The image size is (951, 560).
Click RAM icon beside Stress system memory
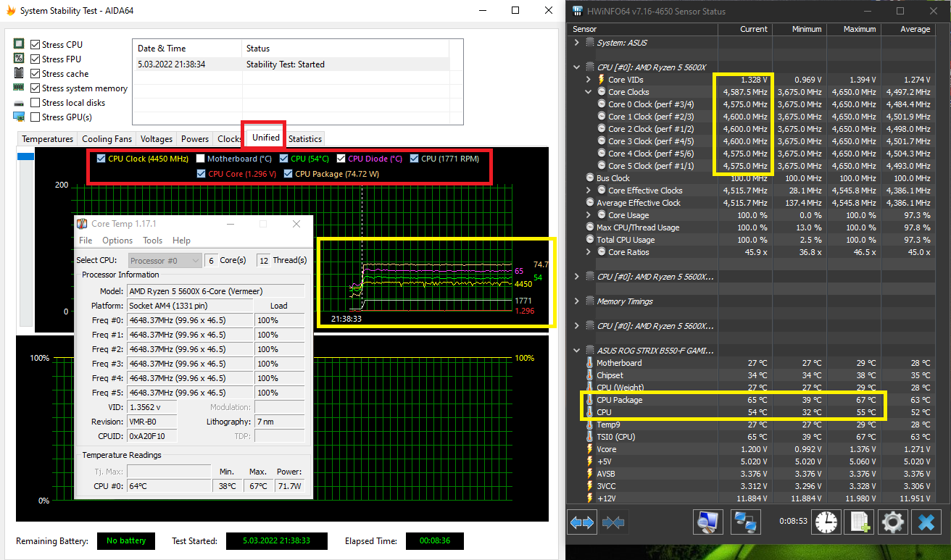click(x=19, y=88)
